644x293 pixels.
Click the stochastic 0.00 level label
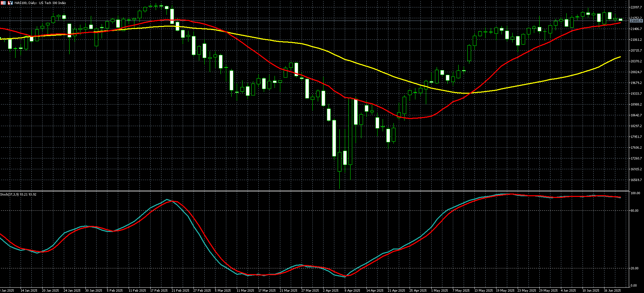(634, 285)
